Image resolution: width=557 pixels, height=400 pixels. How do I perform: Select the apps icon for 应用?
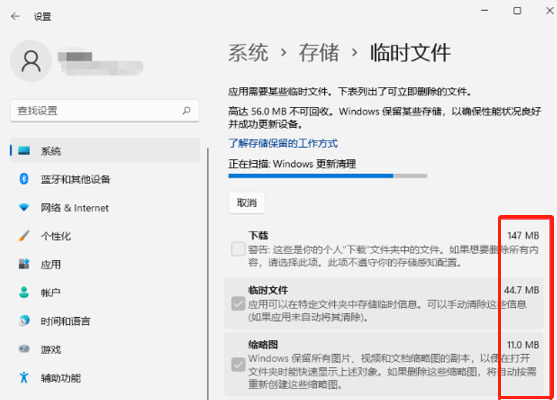[x=24, y=264]
